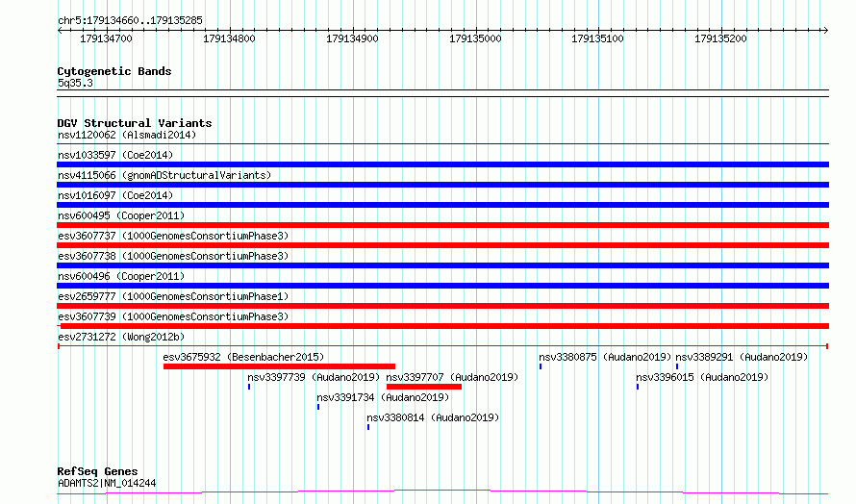Click nsv3389291 (Audano2019) label

tap(742, 357)
